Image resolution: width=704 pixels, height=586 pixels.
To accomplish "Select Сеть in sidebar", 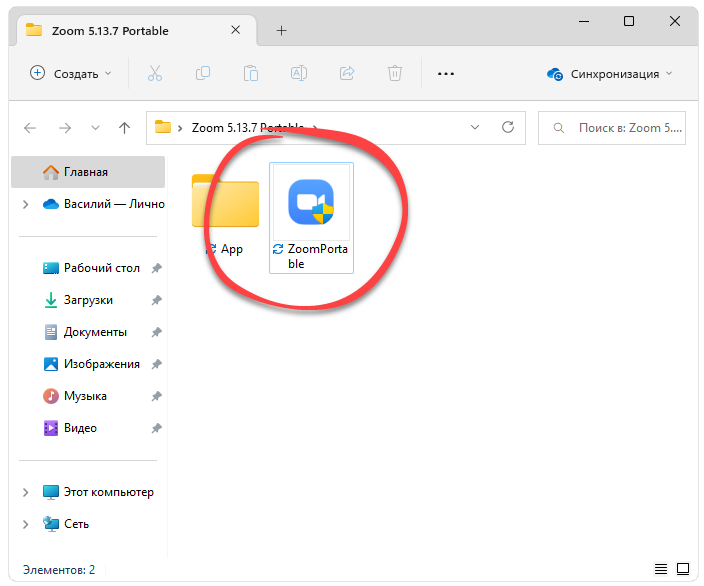I will point(66,524).
